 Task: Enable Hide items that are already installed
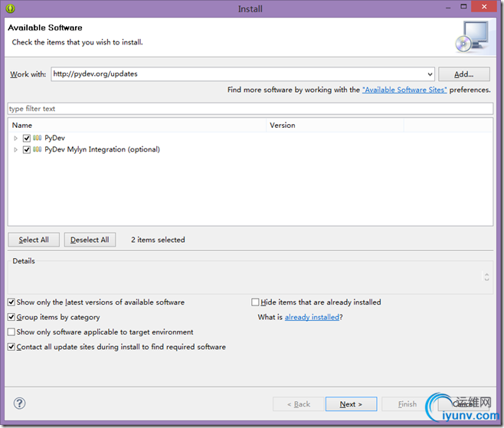[x=255, y=302]
